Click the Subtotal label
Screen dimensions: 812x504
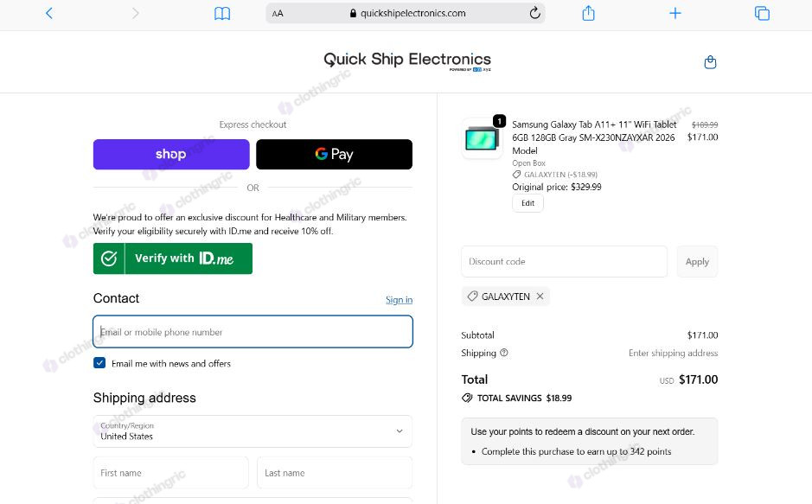pyautogui.click(x=477, y=335)
